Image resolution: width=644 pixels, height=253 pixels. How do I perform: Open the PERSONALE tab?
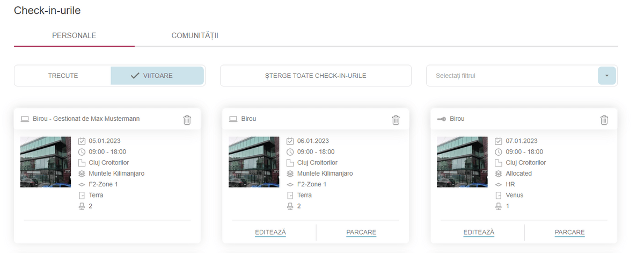click(x=74, y=35)
